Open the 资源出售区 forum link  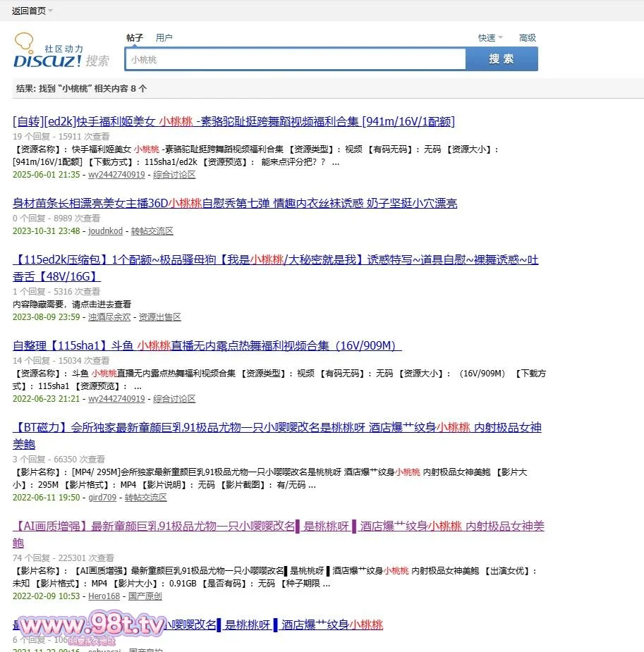click(160, 317)
